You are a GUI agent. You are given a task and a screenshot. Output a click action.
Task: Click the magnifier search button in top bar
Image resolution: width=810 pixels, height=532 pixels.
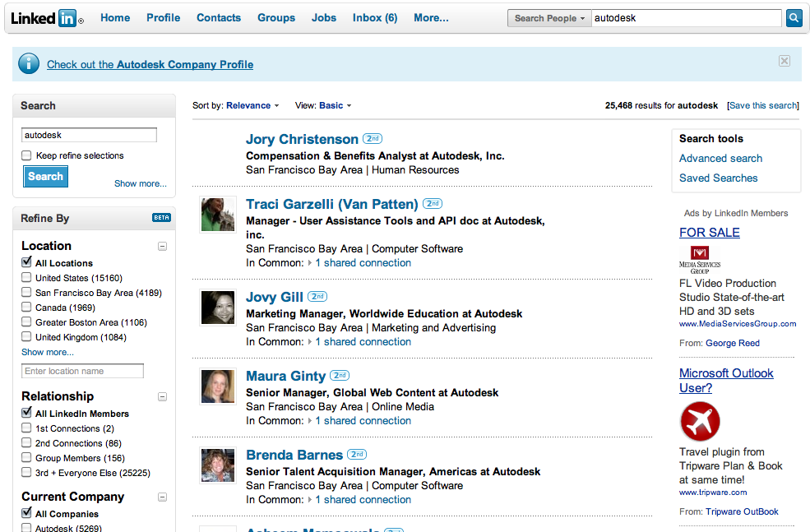click(x=794, y=18)
